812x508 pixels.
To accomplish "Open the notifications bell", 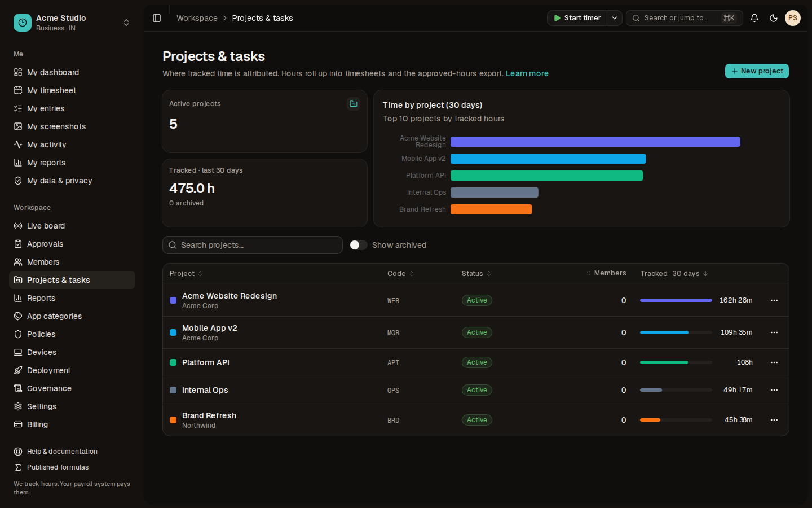I will pyautogui.click(x=754, y=18).
